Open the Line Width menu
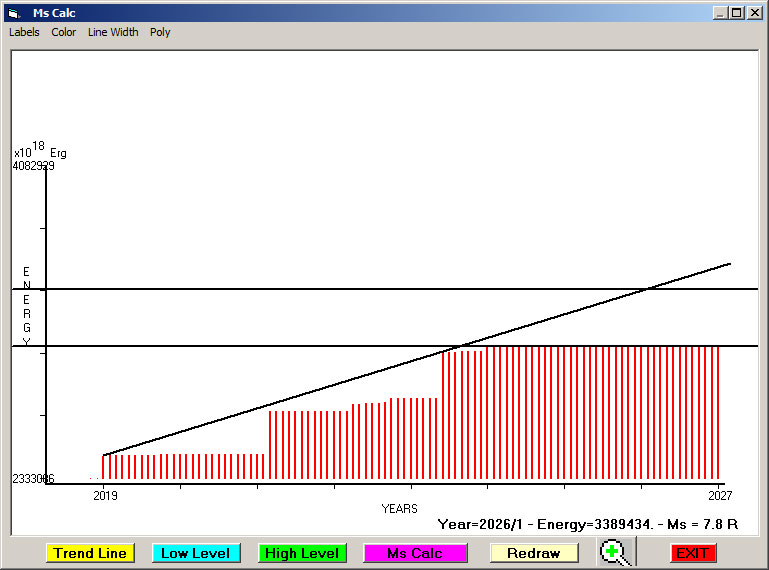The image size is (769, 570). click(x=113, y=32)
